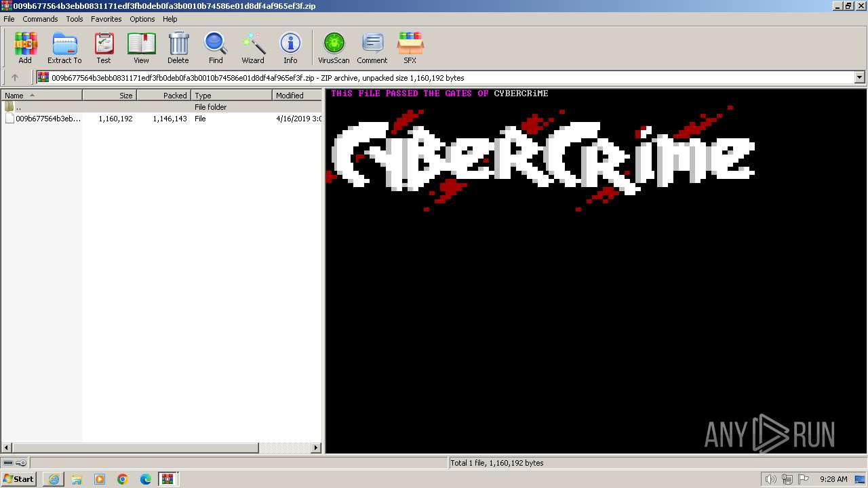Screen dimensions: 868x488
Task: Sort file list by Type column
Action: tap(231, 96)
